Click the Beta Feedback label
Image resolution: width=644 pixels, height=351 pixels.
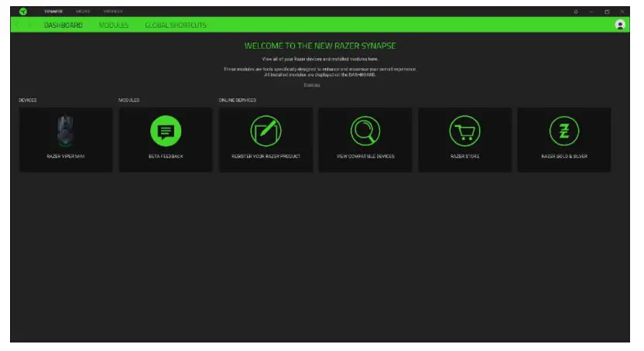tap(166, 156)
